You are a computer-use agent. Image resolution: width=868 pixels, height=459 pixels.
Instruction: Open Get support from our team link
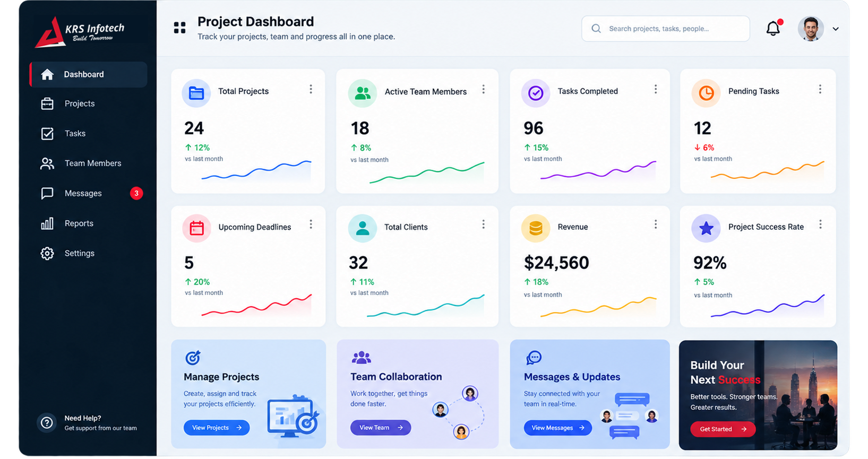tap(101, 428)
